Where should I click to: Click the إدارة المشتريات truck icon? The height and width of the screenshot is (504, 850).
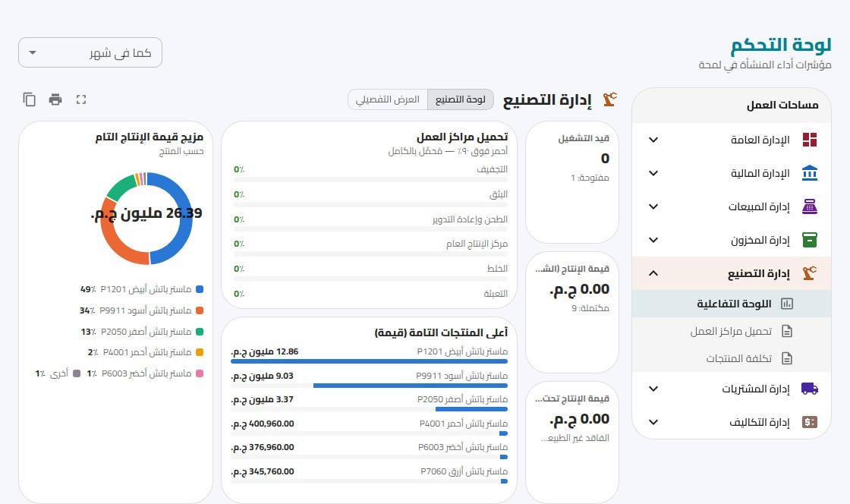pos(809,389)
